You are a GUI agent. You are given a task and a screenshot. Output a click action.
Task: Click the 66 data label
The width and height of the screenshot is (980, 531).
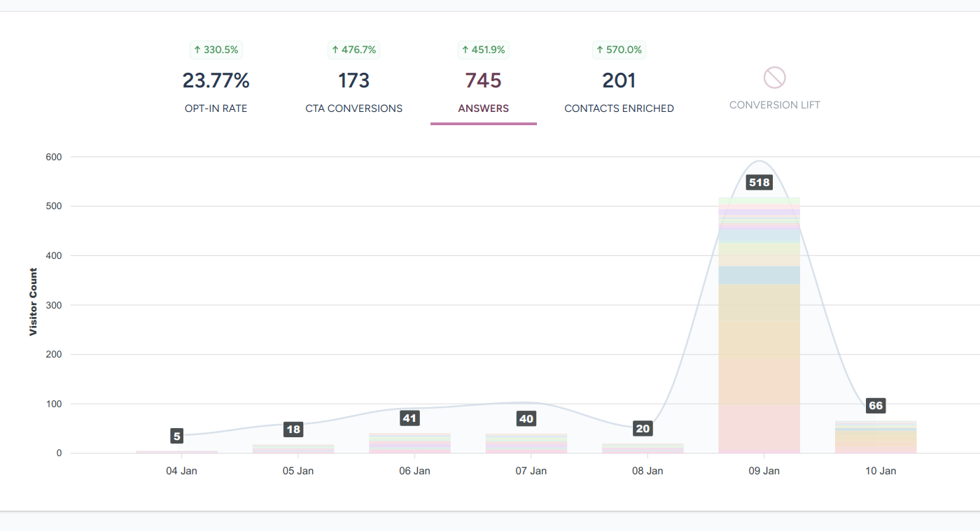click(x=875, y=406)
